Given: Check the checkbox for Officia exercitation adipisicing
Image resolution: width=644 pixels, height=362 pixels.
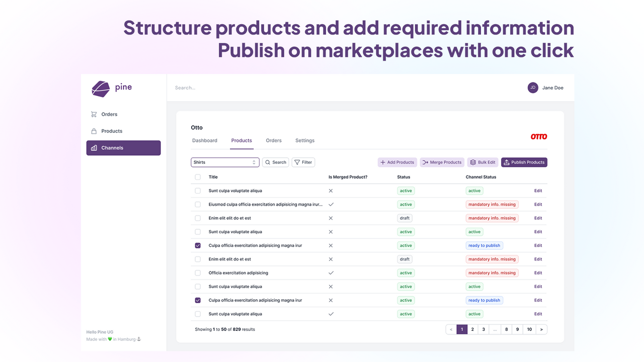Looking at the screenshot, I should point(197,273).
